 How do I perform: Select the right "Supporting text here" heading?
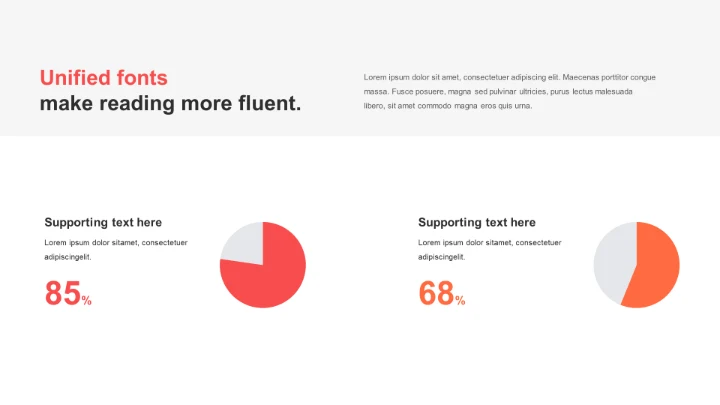(477, 222)
